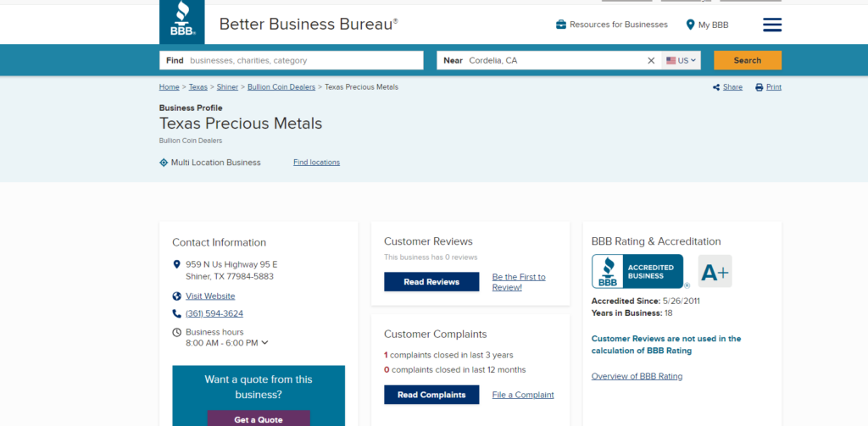Screen dimensions: 868x426
Task: Click the Better Business Bureau title text
Action: (x=309, y=25)
